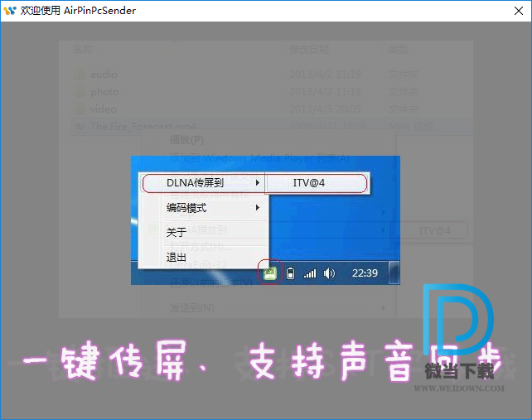Select the The.Fire_Forecast.mp4 file row
The image size is (532, 420).
[x=272, y=127]
